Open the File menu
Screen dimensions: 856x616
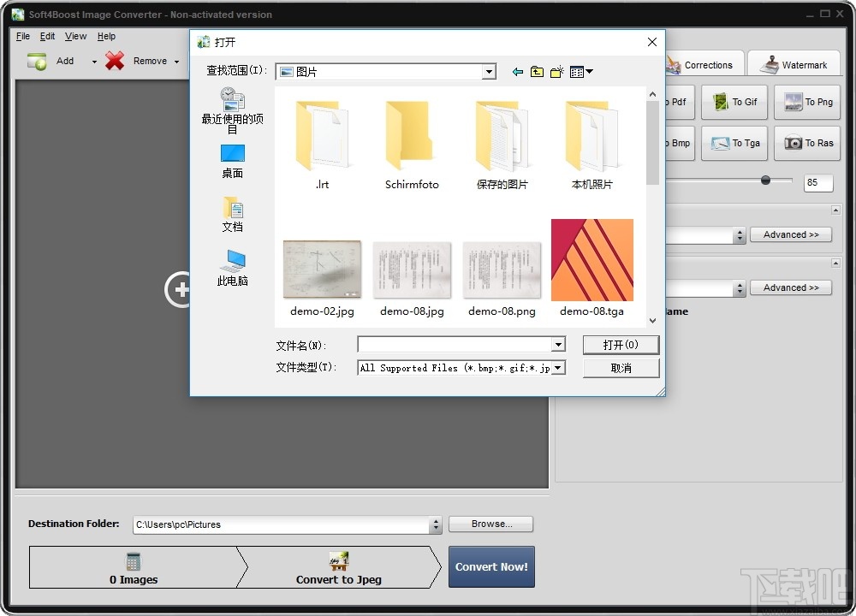click(x=22, y=36)
